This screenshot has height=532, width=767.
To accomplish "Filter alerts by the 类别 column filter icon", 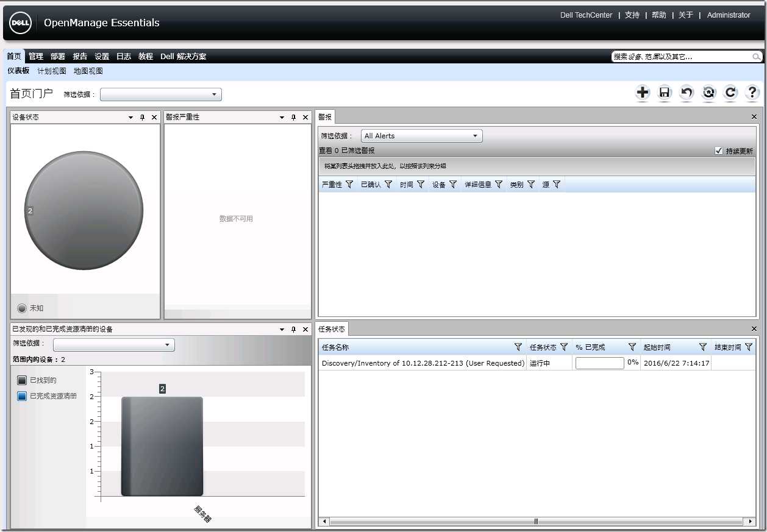I will coord(531,184).
